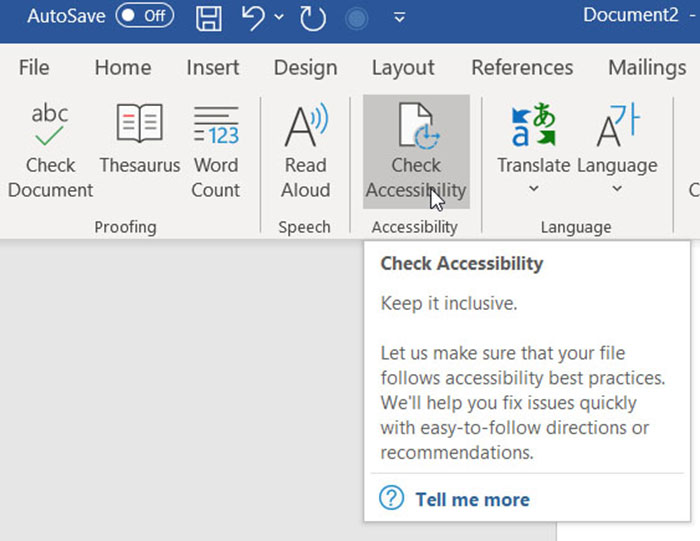Click the Translate icon

tap(533, 126)
